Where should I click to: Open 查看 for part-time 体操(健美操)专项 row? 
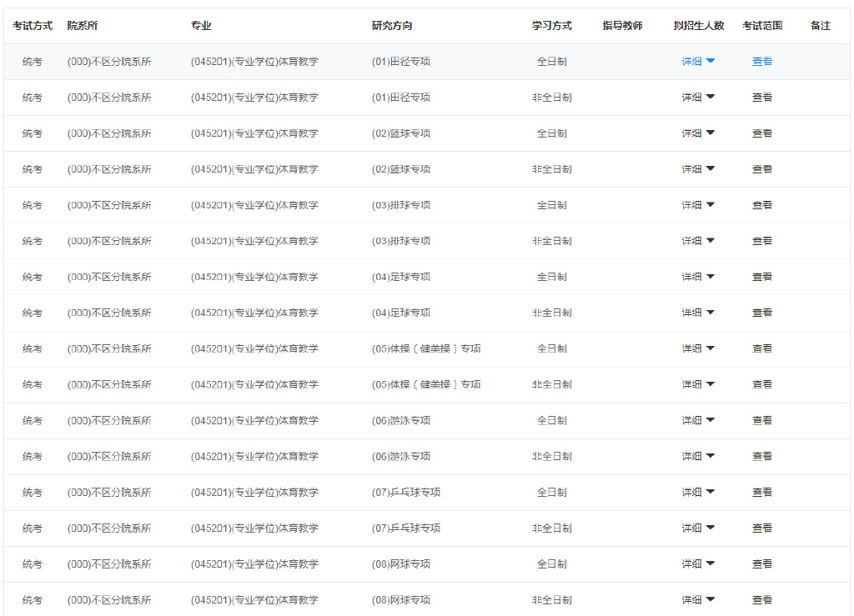(762, 384)
